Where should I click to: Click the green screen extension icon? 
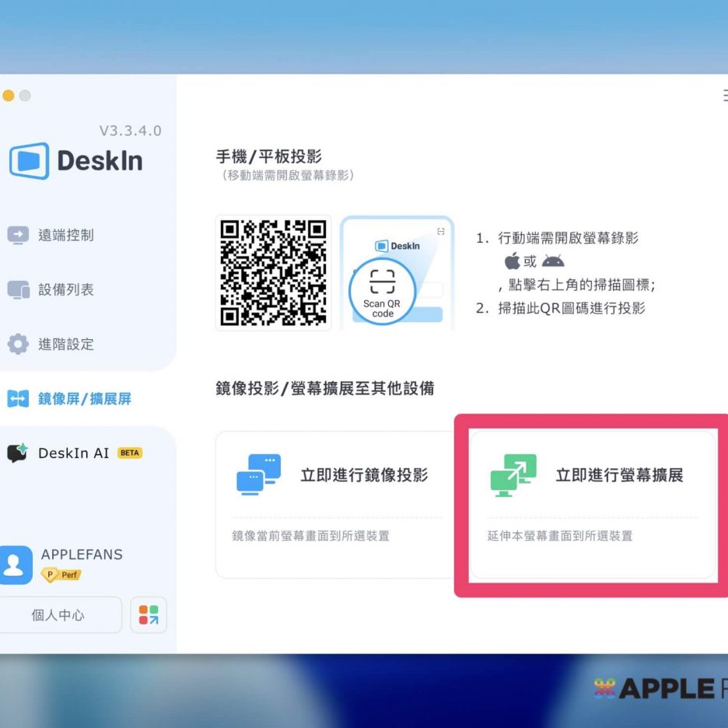tap(513, 474)
